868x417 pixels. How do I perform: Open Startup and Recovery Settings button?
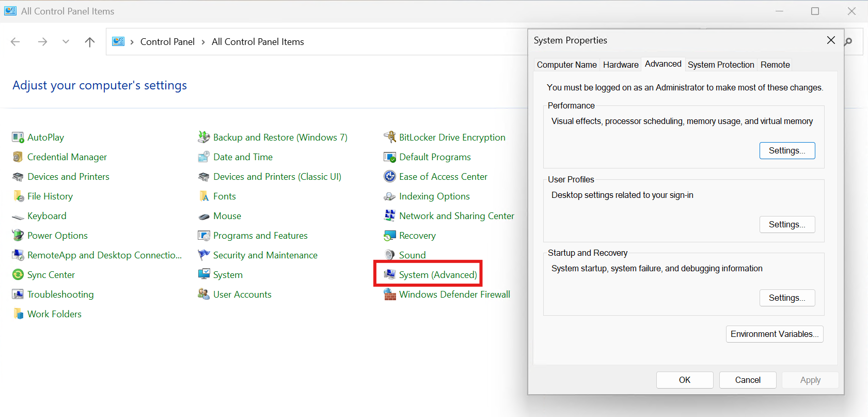(787, 298)
